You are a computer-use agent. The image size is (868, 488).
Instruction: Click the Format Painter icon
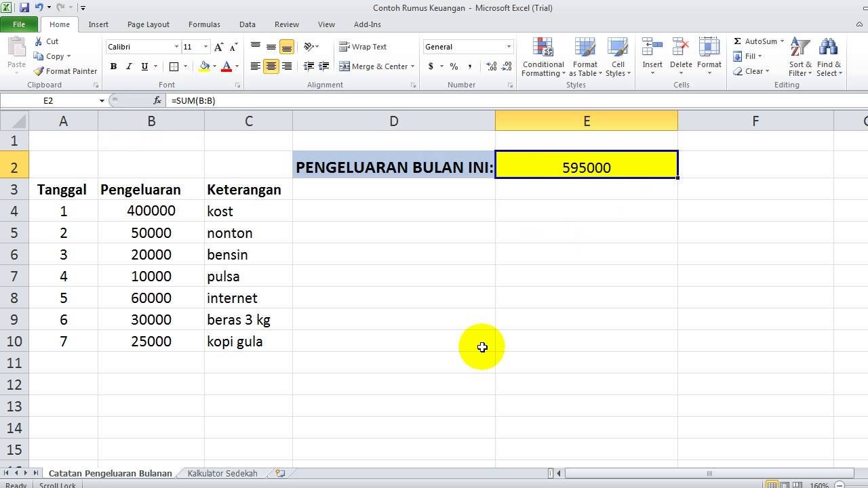[x=39, y=71]
